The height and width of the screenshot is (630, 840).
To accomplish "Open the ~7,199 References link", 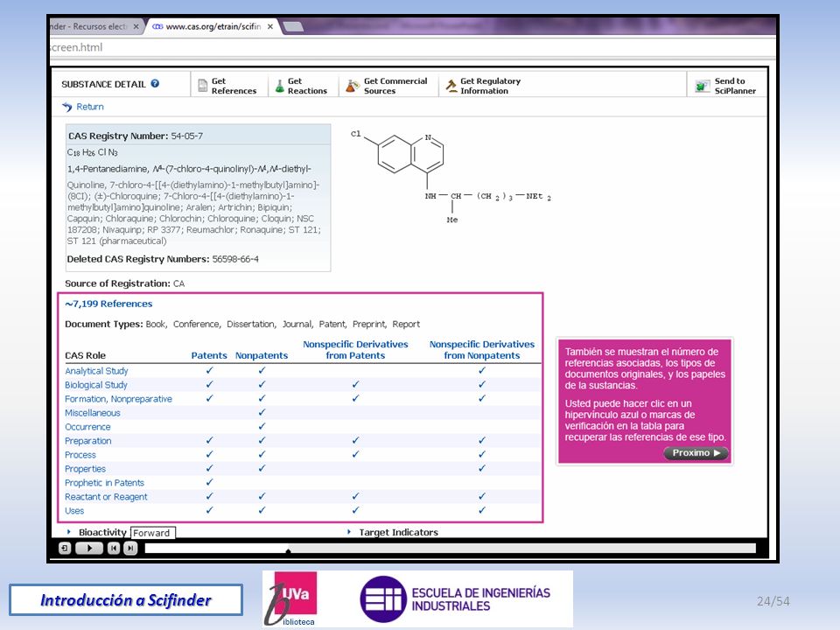I will click(108, 304).
